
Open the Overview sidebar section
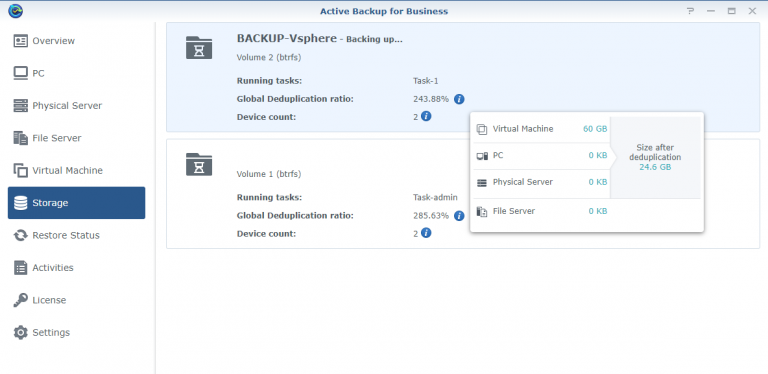click(x=76, y=41)
